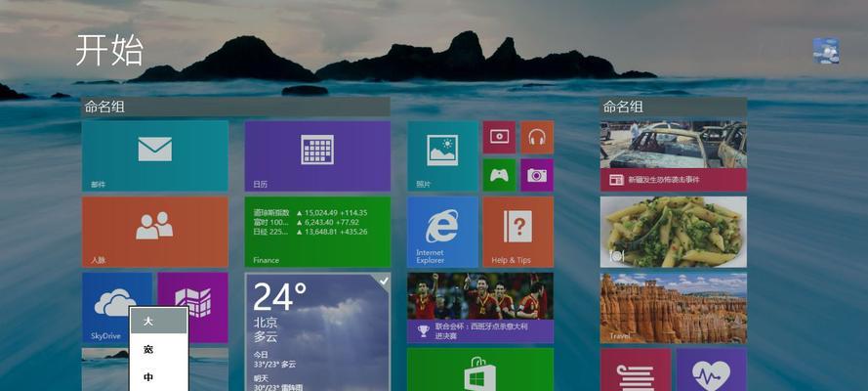The width and height of the screenshot is (868, 391).
Task: Open the 照片 Photos tile
Action: click(442, 156)
